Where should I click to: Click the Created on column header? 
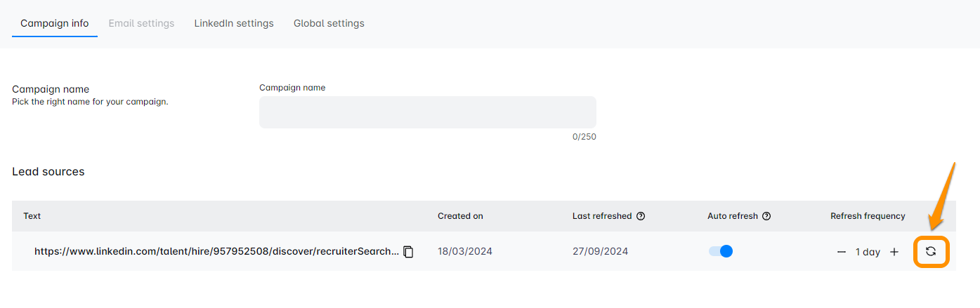click(460, 216)
